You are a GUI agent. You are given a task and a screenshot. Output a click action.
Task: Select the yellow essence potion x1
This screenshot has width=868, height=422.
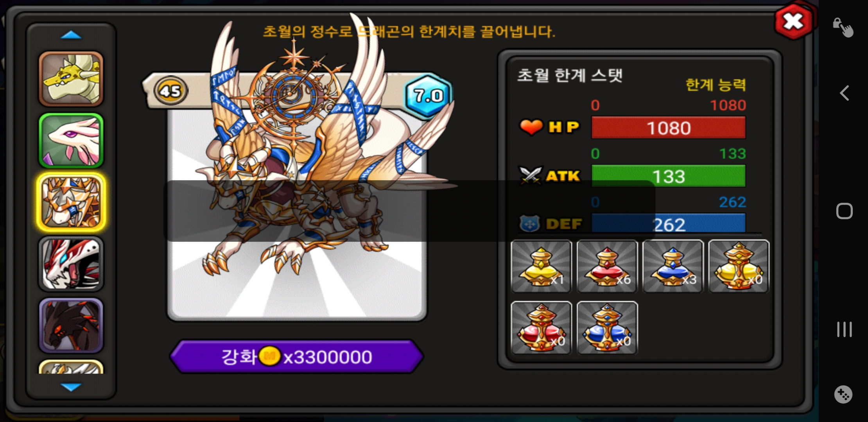coord(541,266)
